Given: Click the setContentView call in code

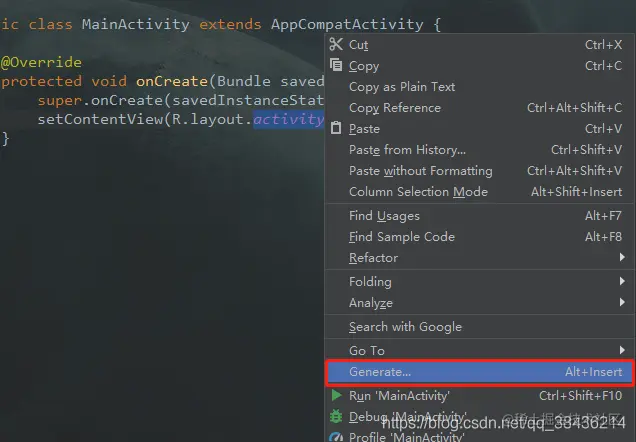Looking at the screenshot, I should click(x=100, y=120).
